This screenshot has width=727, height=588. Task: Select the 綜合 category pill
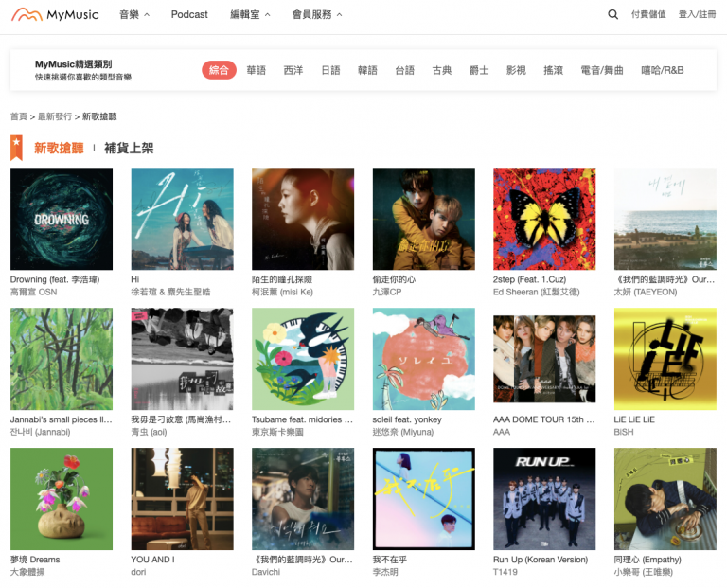(x=219, y=70)
